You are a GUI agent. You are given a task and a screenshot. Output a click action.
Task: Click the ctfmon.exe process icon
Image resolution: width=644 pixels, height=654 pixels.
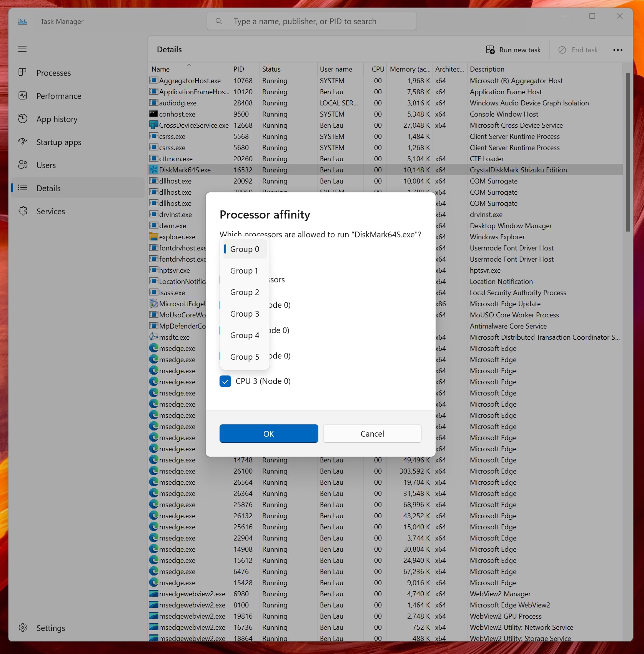(154, 158)
